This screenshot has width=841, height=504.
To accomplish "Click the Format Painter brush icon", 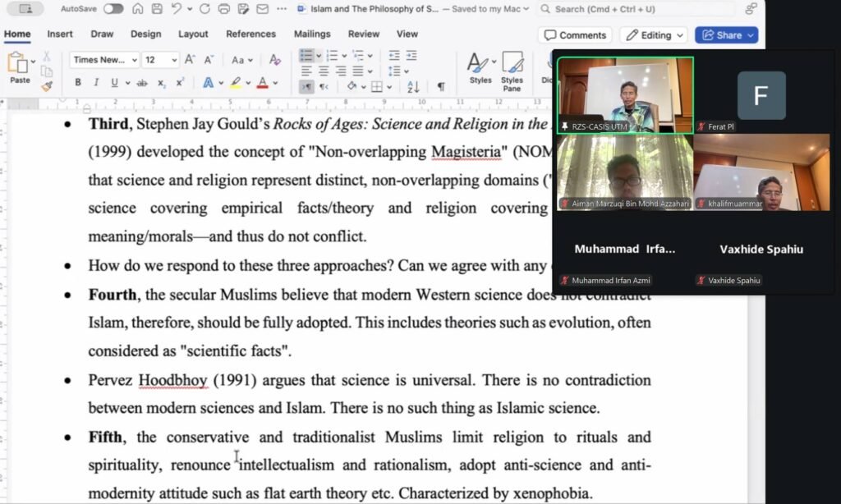I will [47, 85].
